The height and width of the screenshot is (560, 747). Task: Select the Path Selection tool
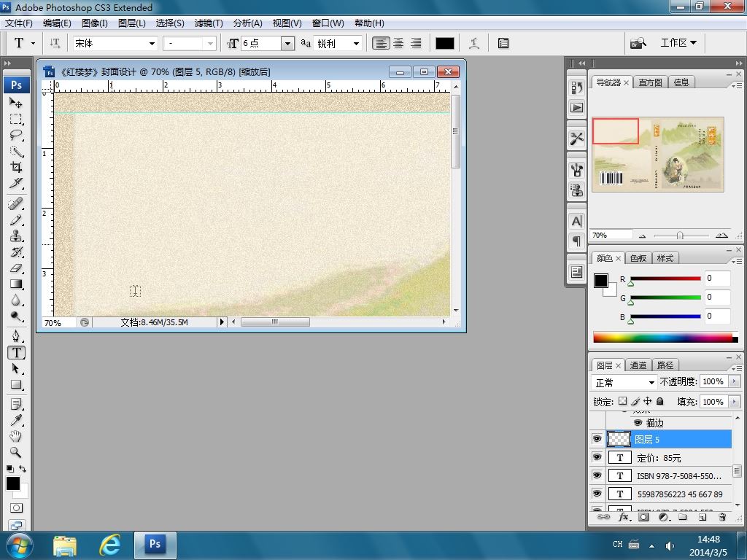(x=16, y=369)
